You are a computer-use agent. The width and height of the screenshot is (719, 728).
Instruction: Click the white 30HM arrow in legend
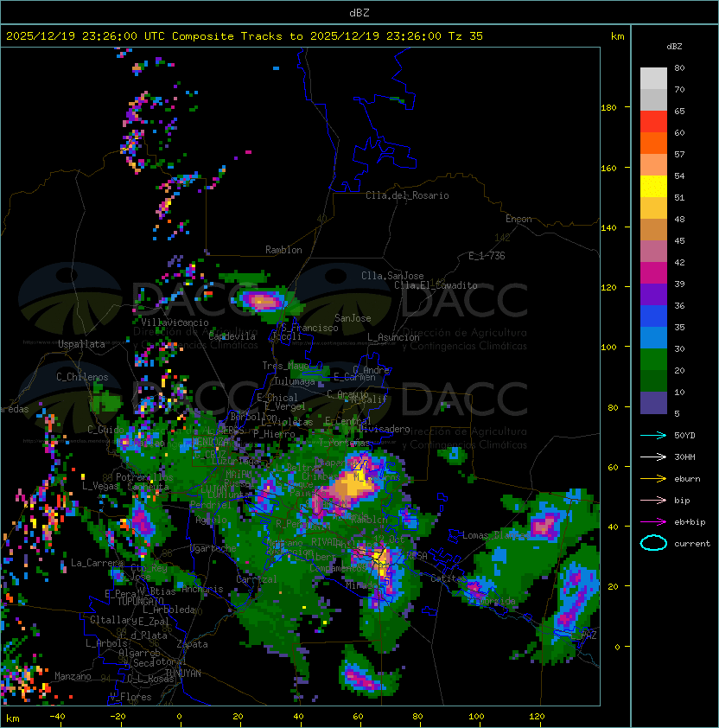pos(653,457)
